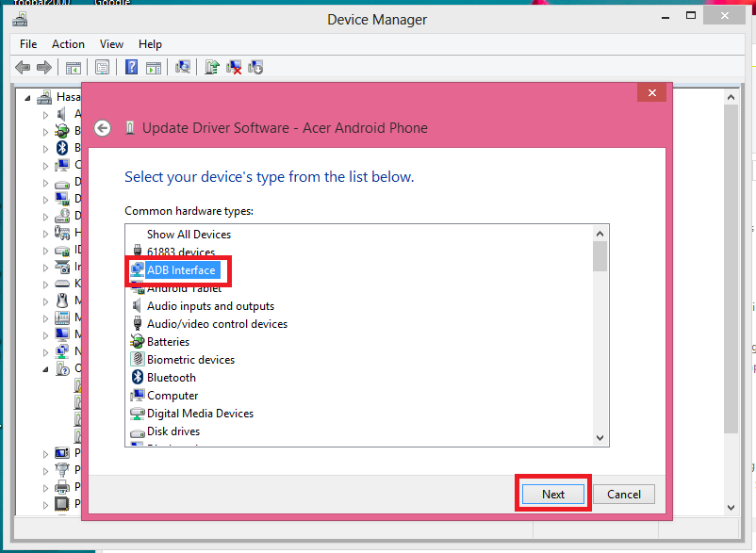Select the Batteries hardware type
This screenshot has height=553, width=756.
click(x=169, y=341)
